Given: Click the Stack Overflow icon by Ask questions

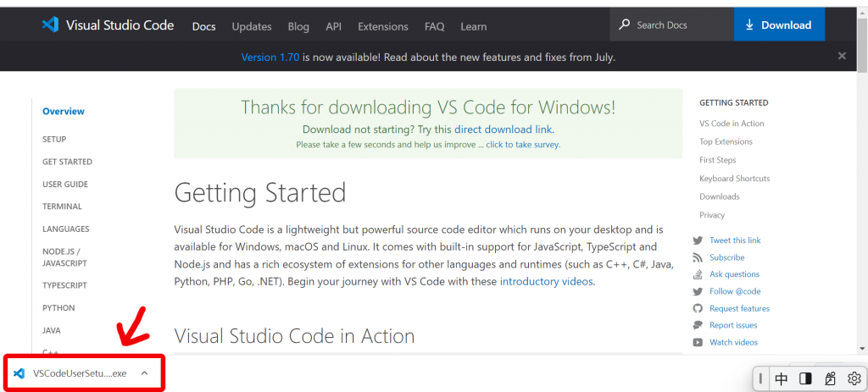Looking at the screenshot, I should coord(698,274).
